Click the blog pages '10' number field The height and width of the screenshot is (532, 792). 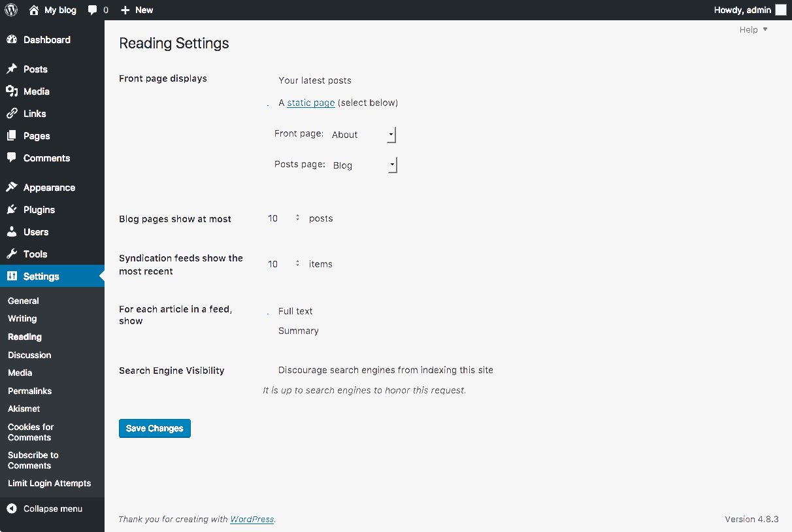click(283, 218)
